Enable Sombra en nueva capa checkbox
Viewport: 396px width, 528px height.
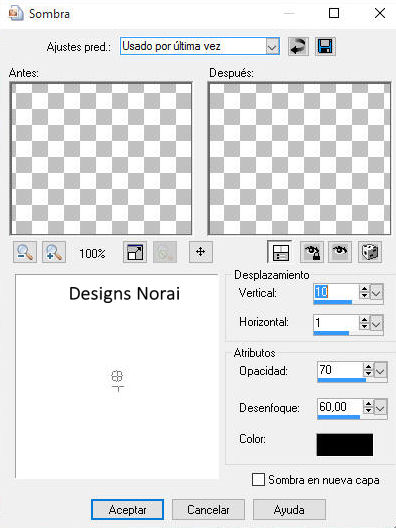[x=258, y=480]
